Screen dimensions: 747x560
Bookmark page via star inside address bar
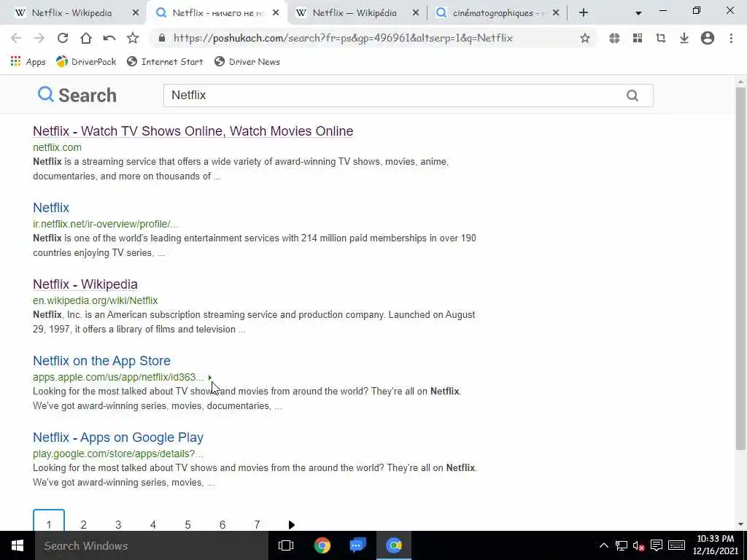pos(585,38)
